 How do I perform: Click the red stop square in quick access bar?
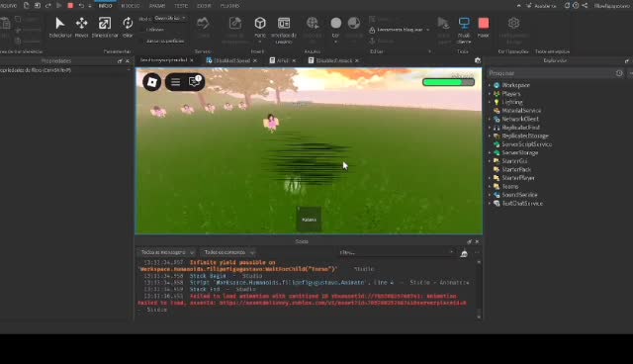[70, 6]
